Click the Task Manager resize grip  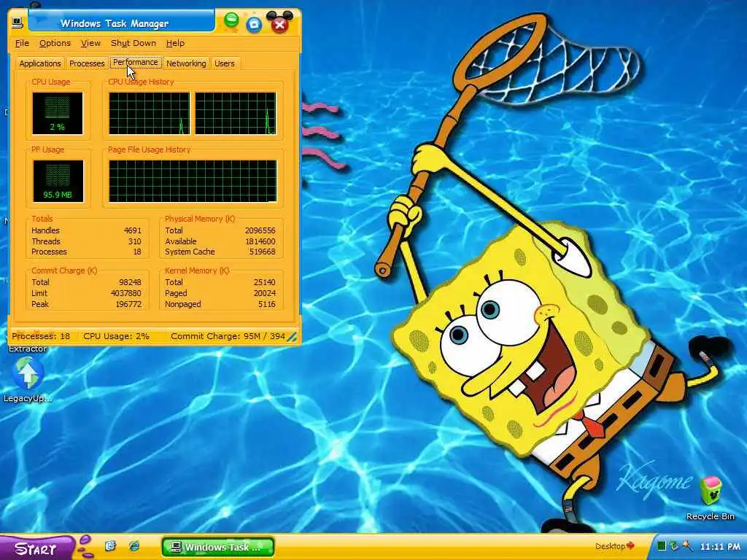(293, 337)
